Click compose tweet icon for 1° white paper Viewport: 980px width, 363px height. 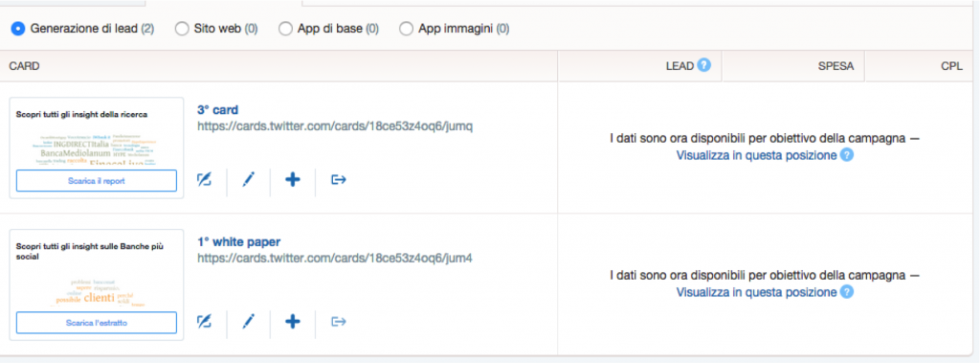204,322
